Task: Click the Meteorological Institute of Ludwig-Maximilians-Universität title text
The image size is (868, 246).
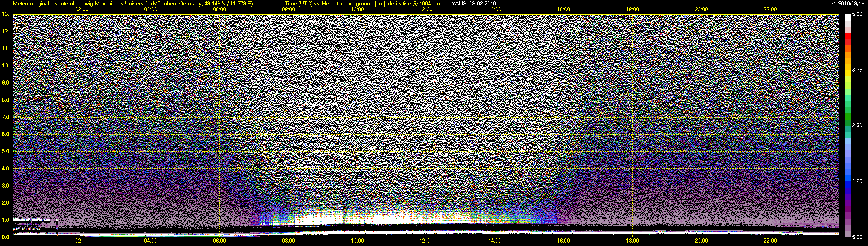Action: pyautogui.click(x=82, y=4)
